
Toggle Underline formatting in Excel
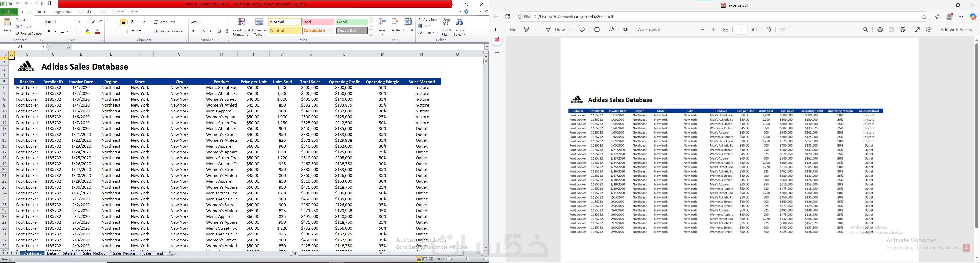tap(62, 31)
